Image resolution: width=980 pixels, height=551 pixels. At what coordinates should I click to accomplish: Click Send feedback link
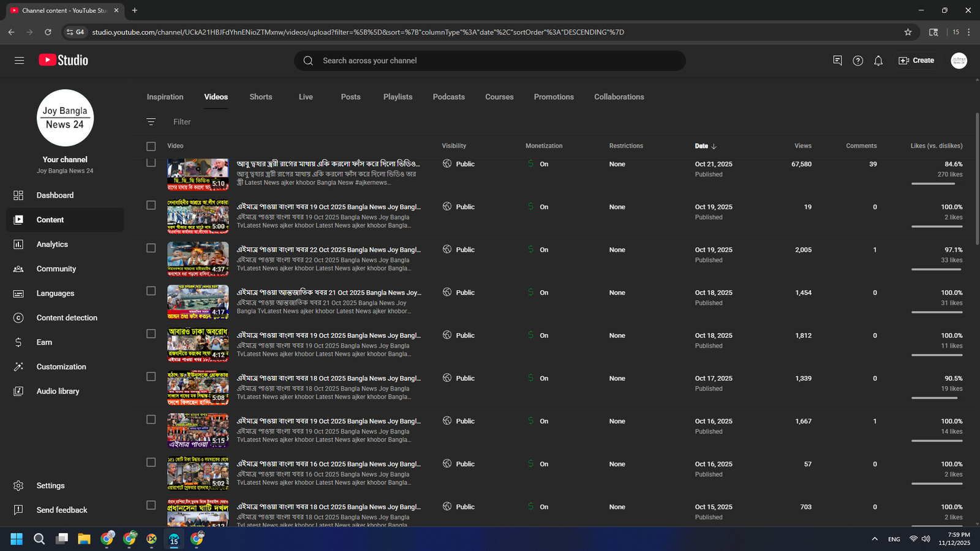coord(61,510)
